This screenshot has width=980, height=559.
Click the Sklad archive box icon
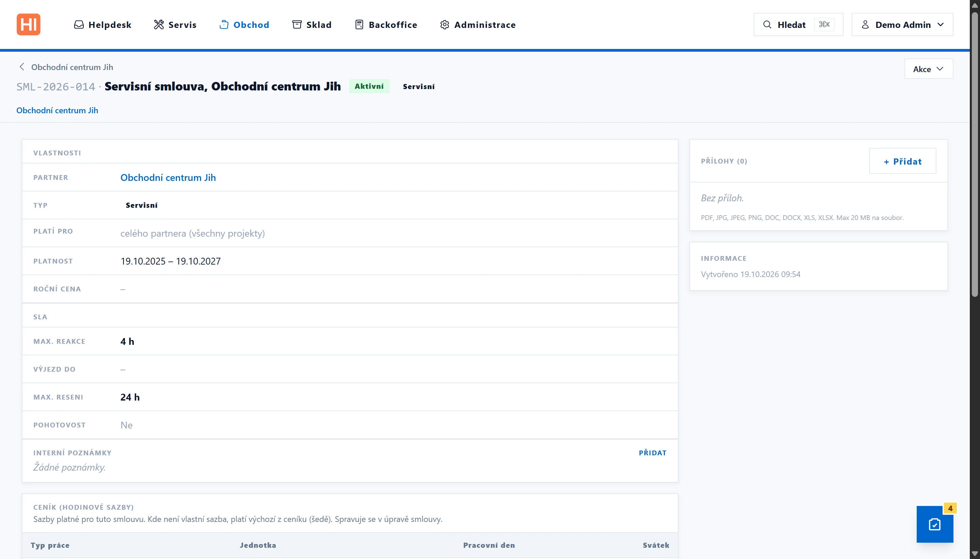click(297, 24)
